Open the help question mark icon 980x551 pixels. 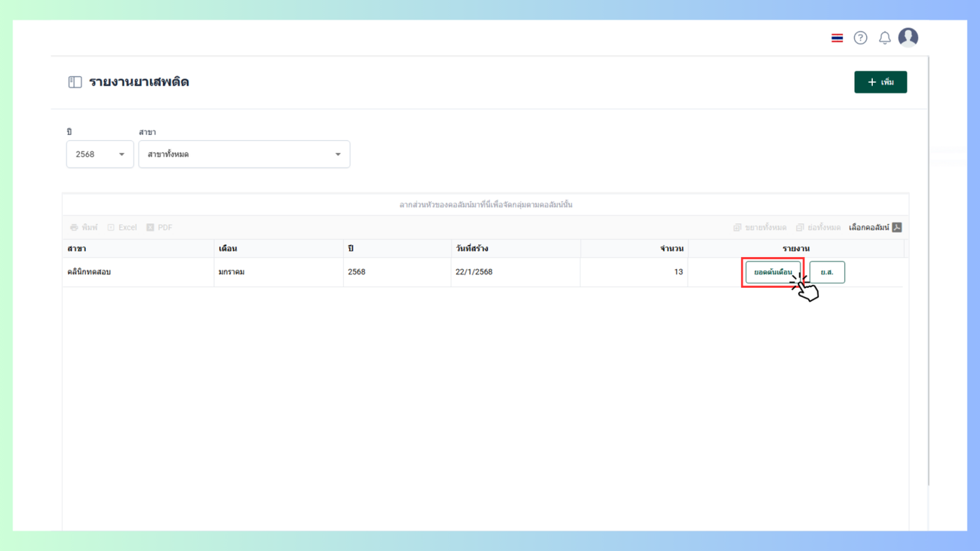[x=860, y=38]
